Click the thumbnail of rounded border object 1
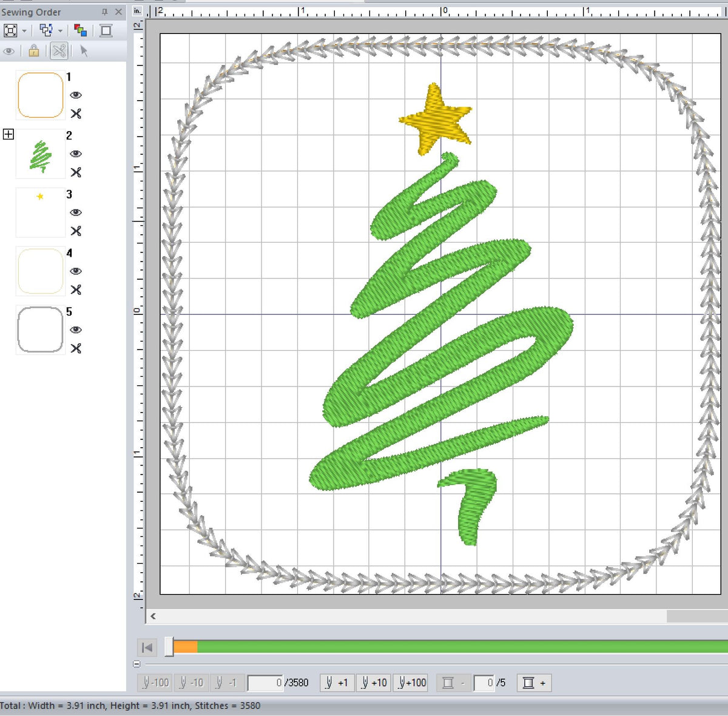 [x=39, y=94]
